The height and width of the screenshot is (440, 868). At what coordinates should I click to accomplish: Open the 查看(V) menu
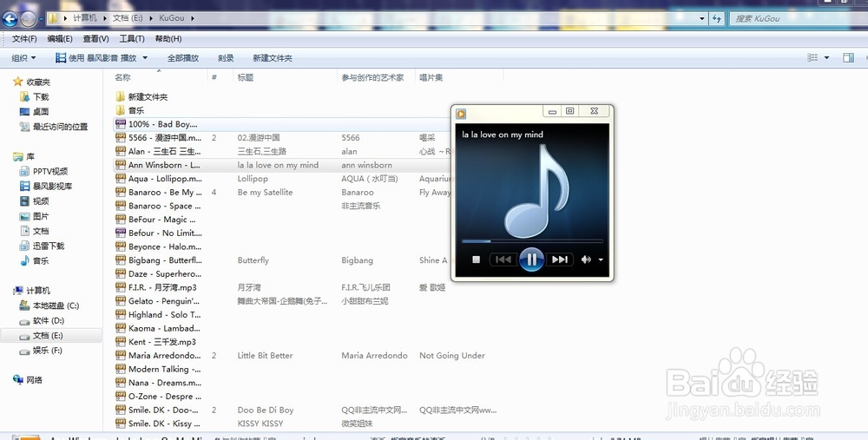(95, 39)
